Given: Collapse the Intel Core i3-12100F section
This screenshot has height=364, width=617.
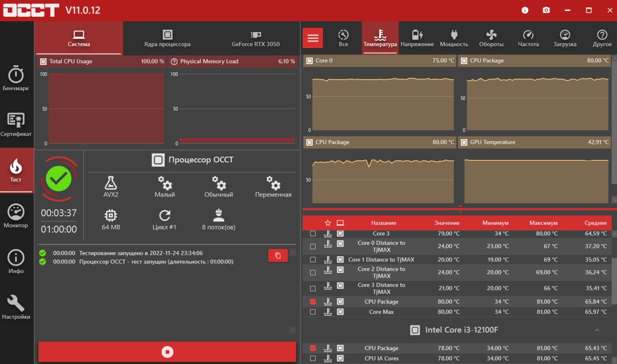Looking at the screenshot, I should point(597,330).
